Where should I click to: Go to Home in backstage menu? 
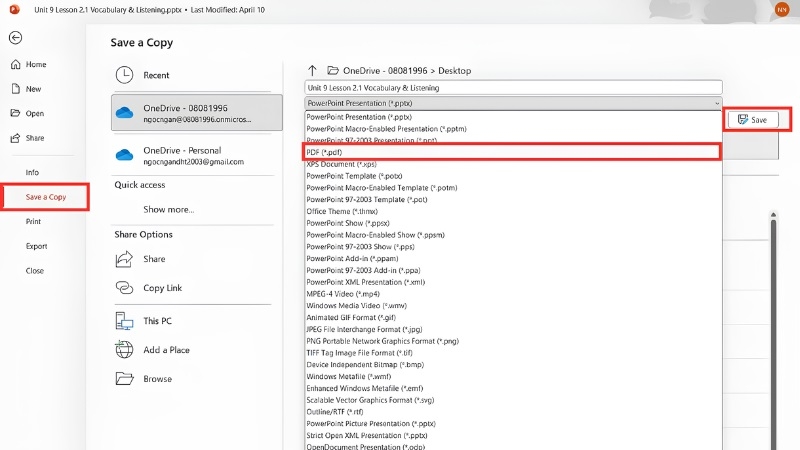tap(36, 64)
